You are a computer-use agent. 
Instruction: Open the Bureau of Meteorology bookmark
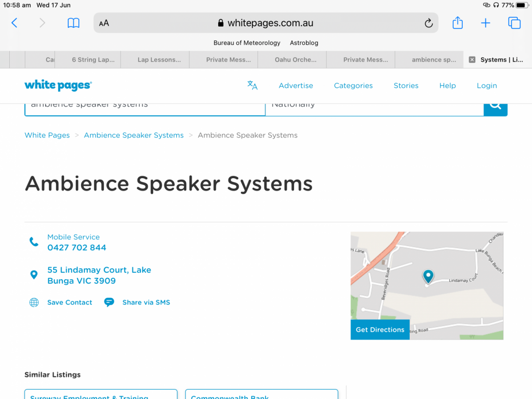click(247, 43)
